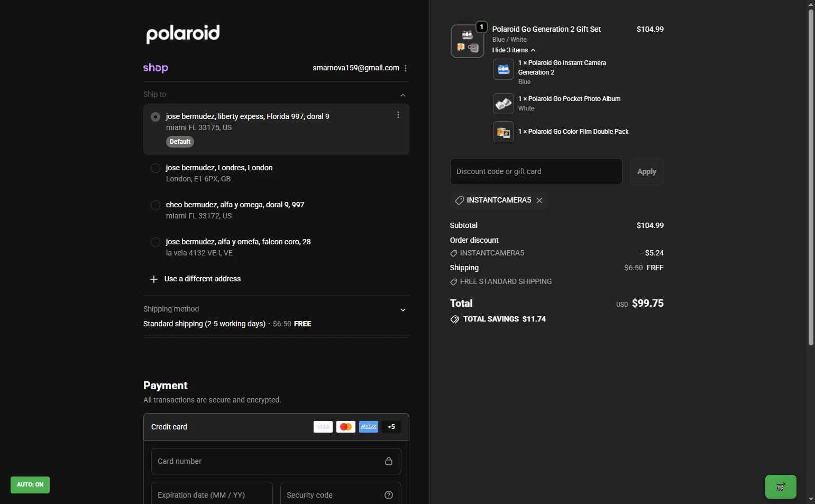The image size is (815, 504).
Task: Focus Discount code or gift card field
Action: 536,171
